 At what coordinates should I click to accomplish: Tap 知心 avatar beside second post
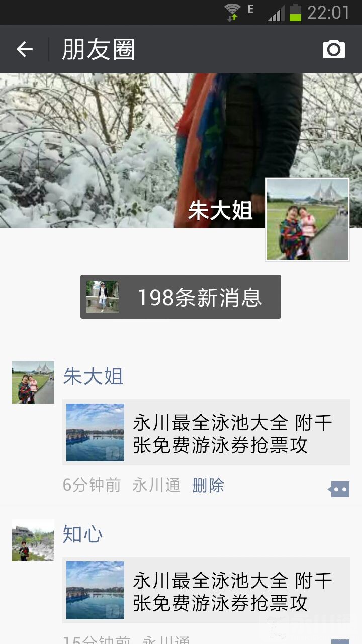point(33,540)
